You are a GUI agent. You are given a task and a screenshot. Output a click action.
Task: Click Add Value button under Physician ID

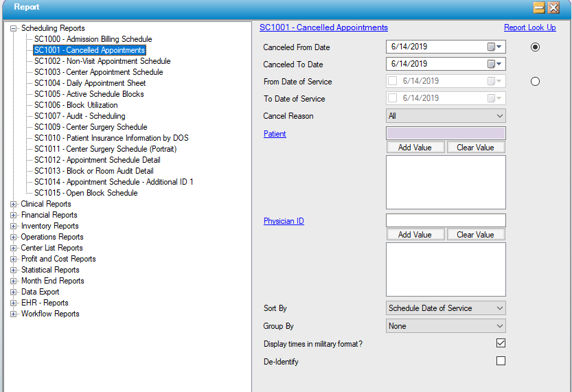tap(415, 235)
